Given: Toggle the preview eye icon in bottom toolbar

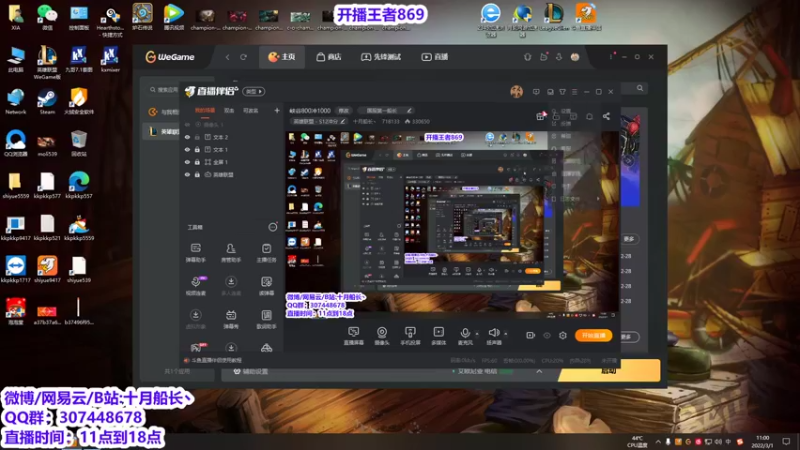Looking at the screenshot, I should tap(547, 335).
